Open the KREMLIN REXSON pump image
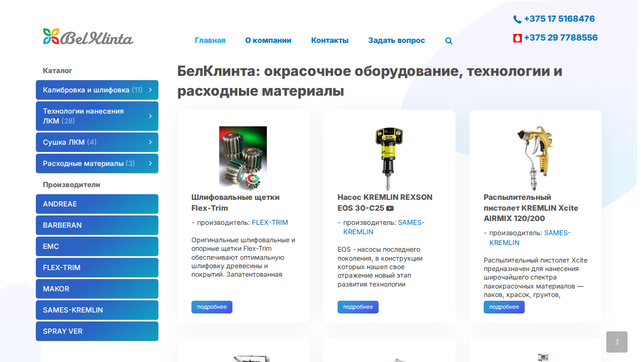Image resolution: width=644 pixels, height=362 pixels. click(389, 158)
